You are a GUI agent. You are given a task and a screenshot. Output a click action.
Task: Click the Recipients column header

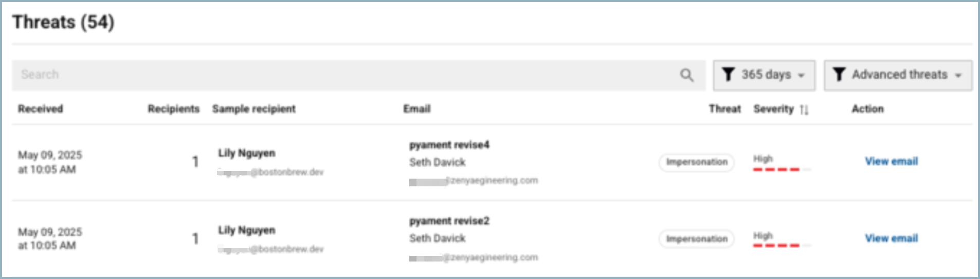(173, 109)
